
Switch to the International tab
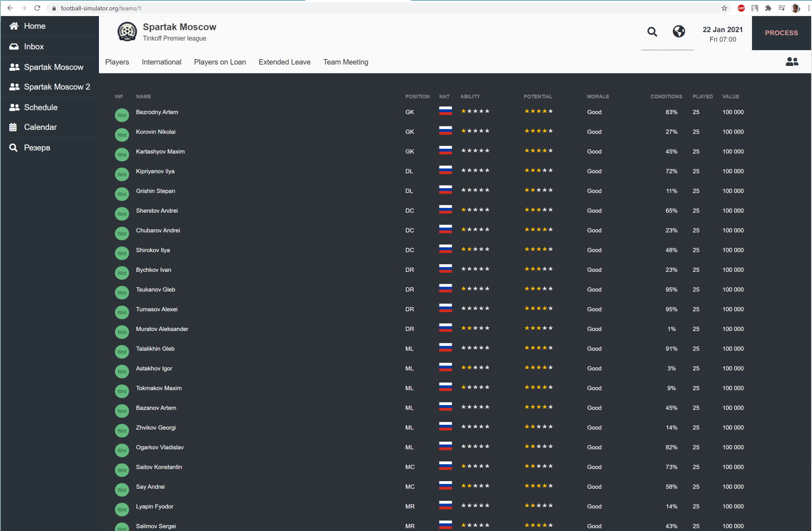coord(162,62)
